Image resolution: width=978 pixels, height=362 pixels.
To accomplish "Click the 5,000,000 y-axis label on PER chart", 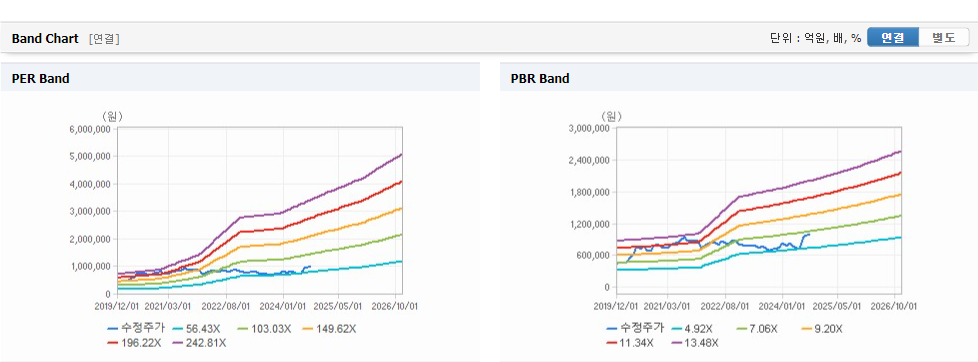I will (x=90, y=157).
